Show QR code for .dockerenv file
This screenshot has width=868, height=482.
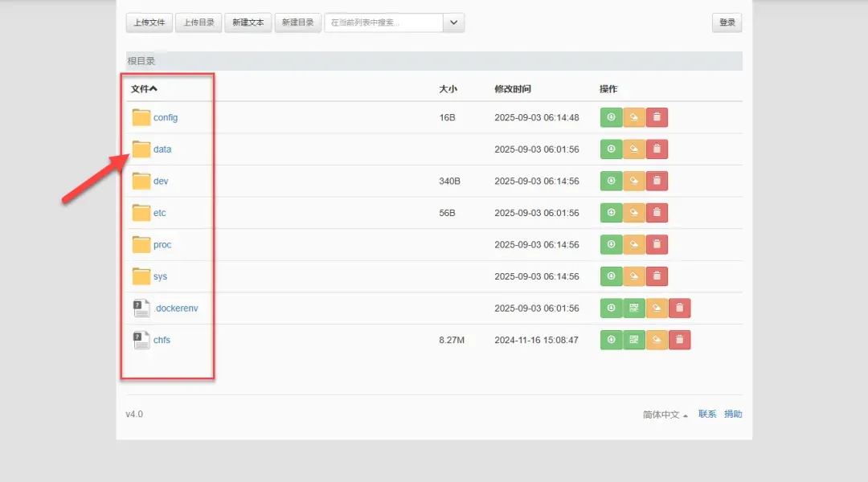point(634,308)
